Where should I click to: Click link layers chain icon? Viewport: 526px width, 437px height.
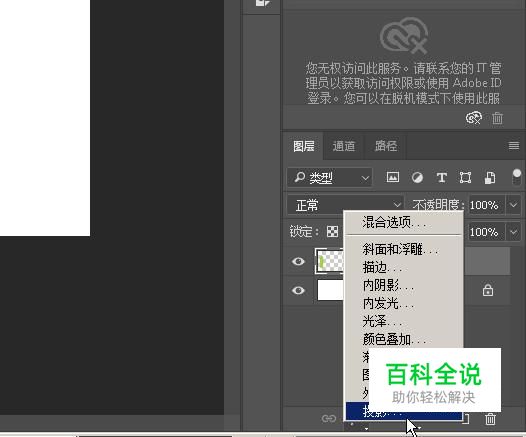point(328,419)
